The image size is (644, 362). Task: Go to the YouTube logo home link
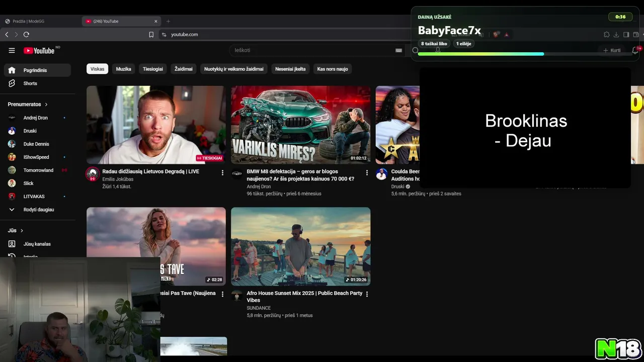click(x=39, y=50)
